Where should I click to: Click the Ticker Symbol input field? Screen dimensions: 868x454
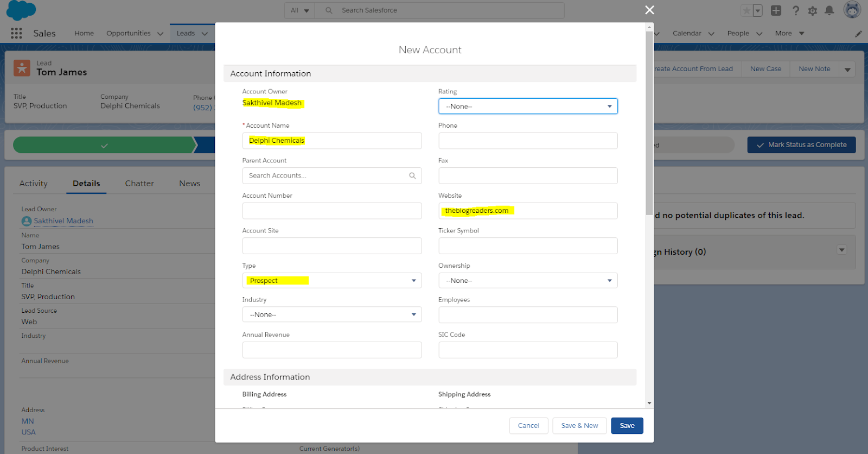(528, 245)
